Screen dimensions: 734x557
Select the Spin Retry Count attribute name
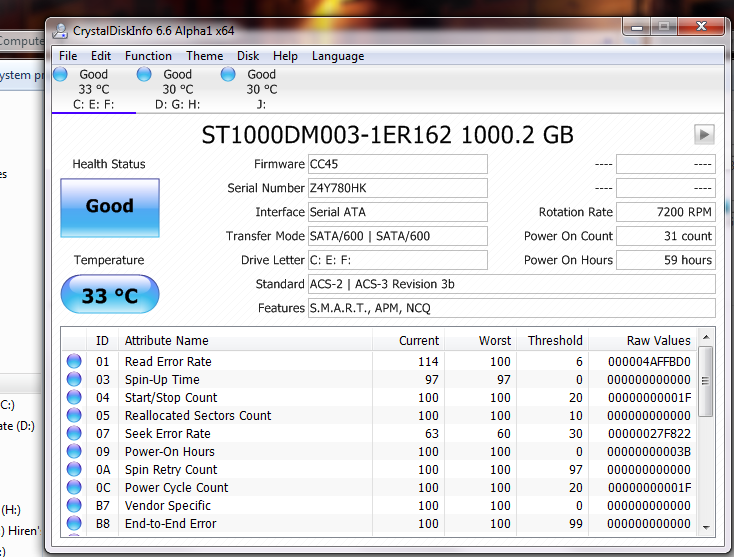click(171, 469)
